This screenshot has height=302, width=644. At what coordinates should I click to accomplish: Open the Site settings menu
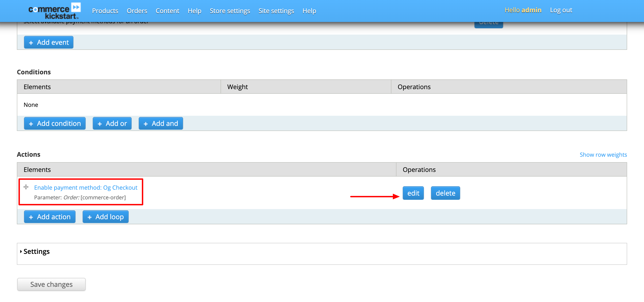point(276,11)
